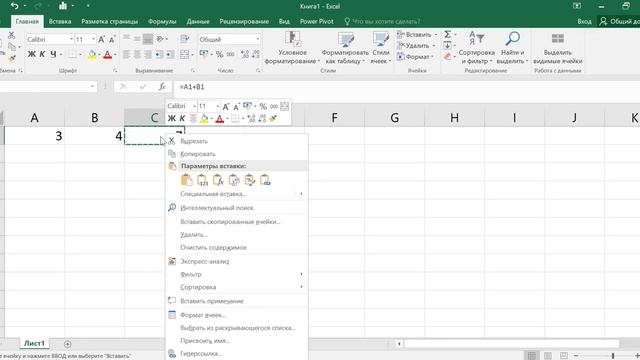Click Paste Values (123) icon

[x=202, y=180]
